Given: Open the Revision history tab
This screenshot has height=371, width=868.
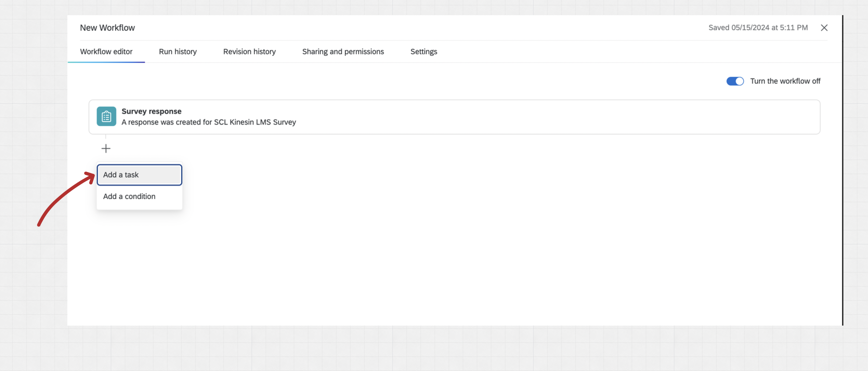Looking at the screenshot, I should 249,51.
